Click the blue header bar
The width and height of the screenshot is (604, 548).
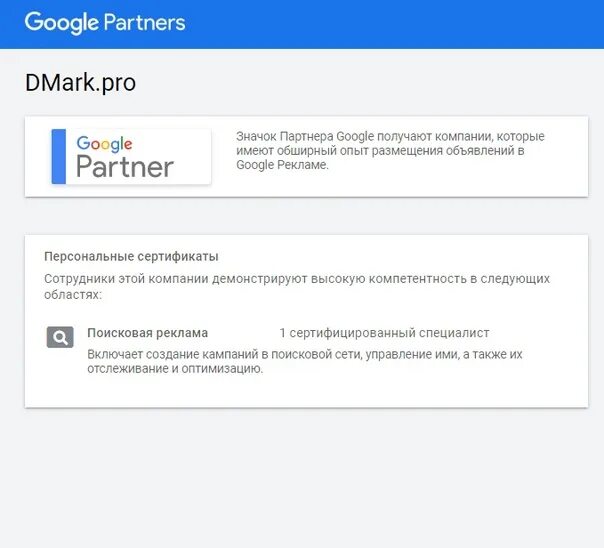click(302, 24)
